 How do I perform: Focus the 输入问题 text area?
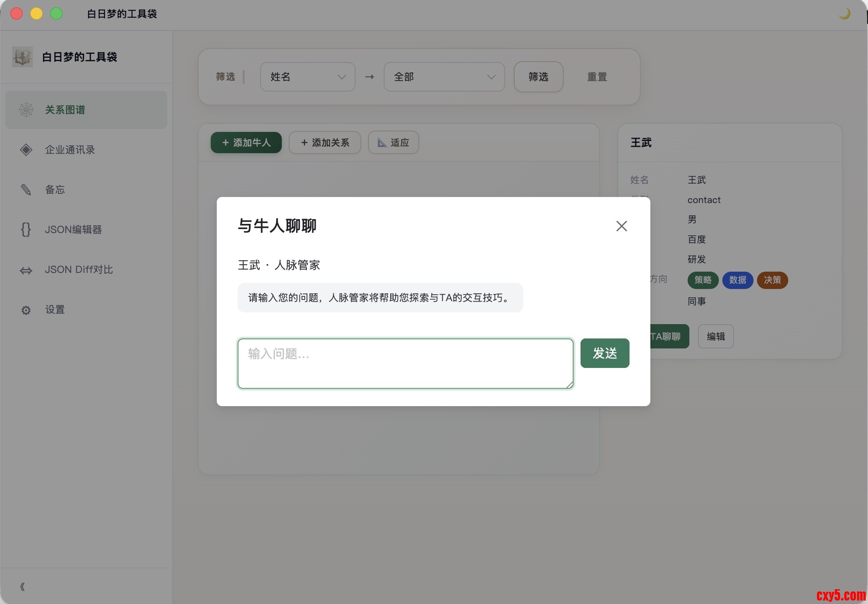tap(405, 363)
